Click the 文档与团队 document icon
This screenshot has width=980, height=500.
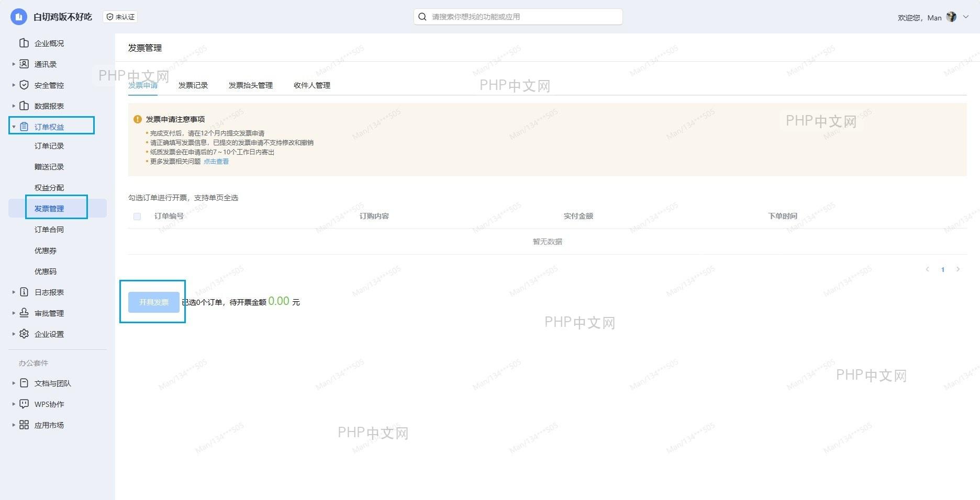24,383
